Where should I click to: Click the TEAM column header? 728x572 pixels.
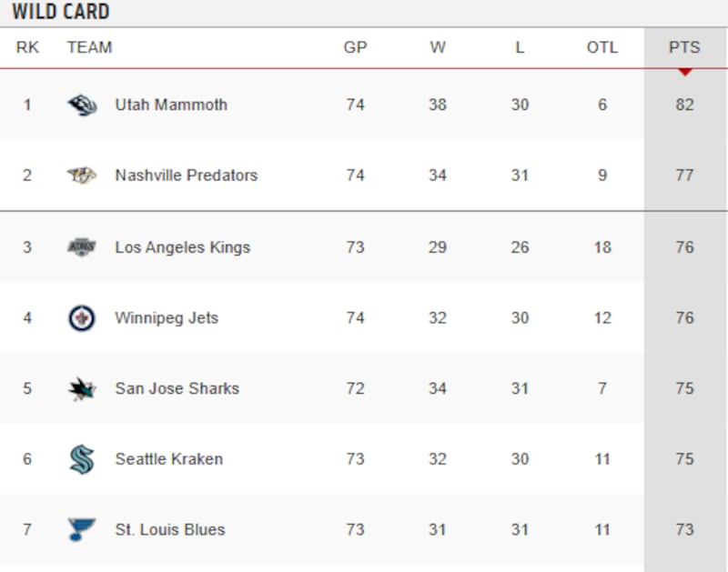(x=89, y=47)
